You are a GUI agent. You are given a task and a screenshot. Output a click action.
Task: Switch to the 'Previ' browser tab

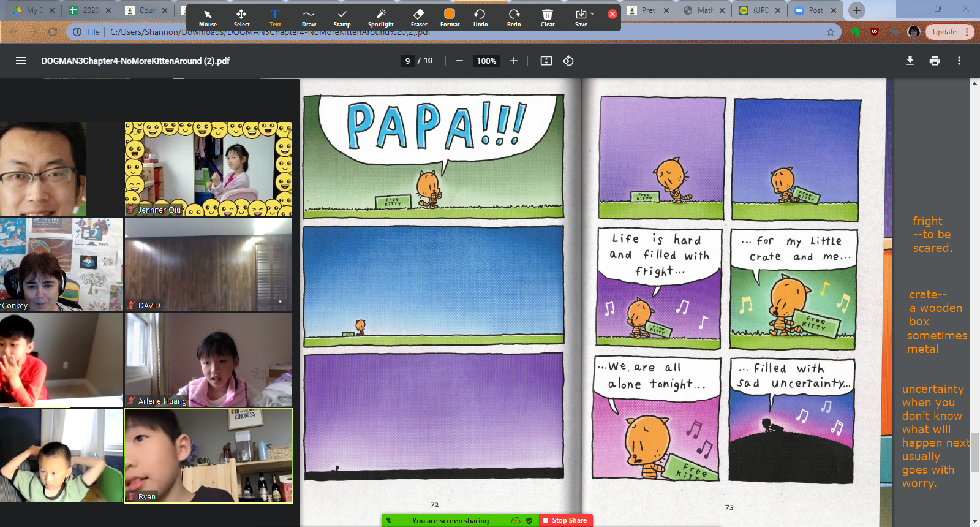tap(648, 10)
